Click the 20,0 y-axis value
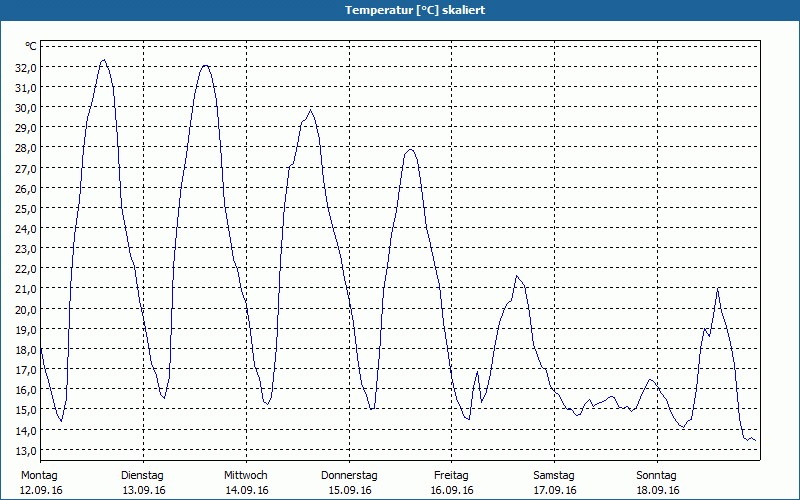This screenshot has width=800, height=500. coord(26,309)
